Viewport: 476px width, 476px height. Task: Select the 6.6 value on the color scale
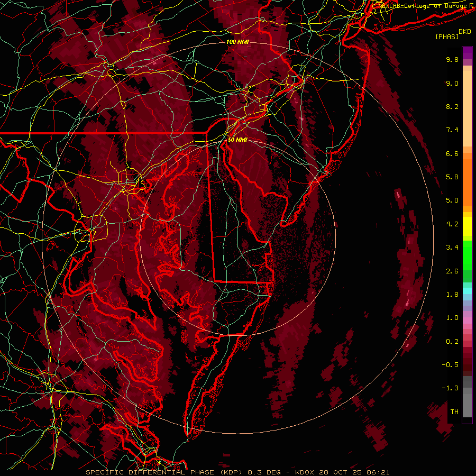pyautogui.click(x=452, y=153)
